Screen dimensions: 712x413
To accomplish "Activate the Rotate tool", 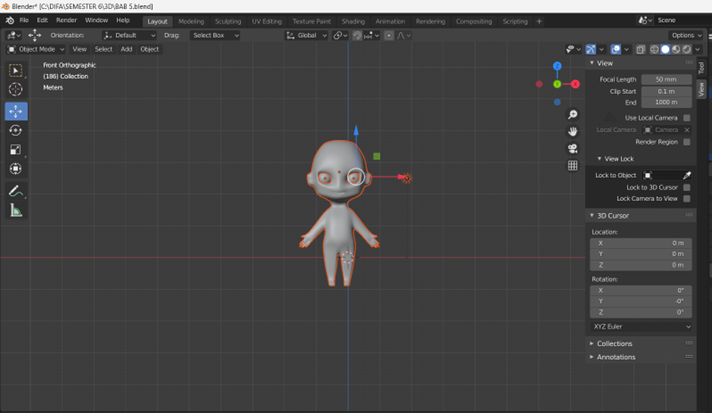I will [15, 131].
